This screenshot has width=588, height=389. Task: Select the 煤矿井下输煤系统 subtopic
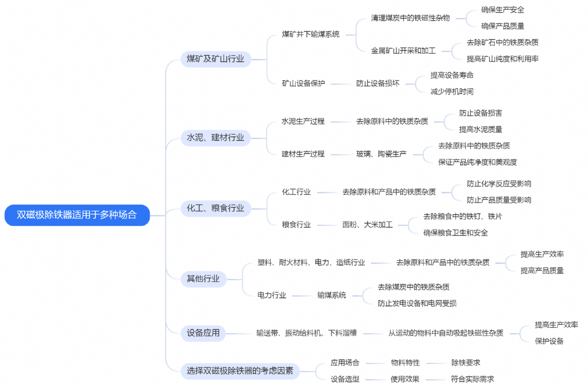[x=310, y=34]
